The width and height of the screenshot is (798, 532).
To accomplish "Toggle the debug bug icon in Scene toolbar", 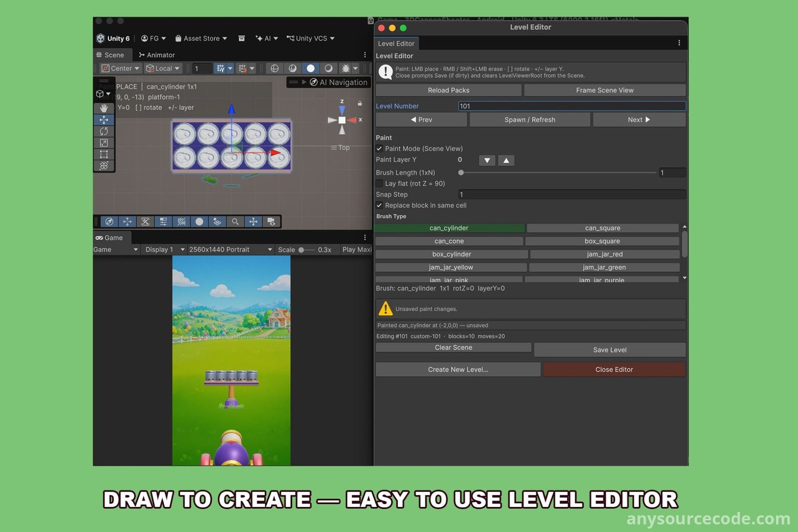I will (346, 68).
